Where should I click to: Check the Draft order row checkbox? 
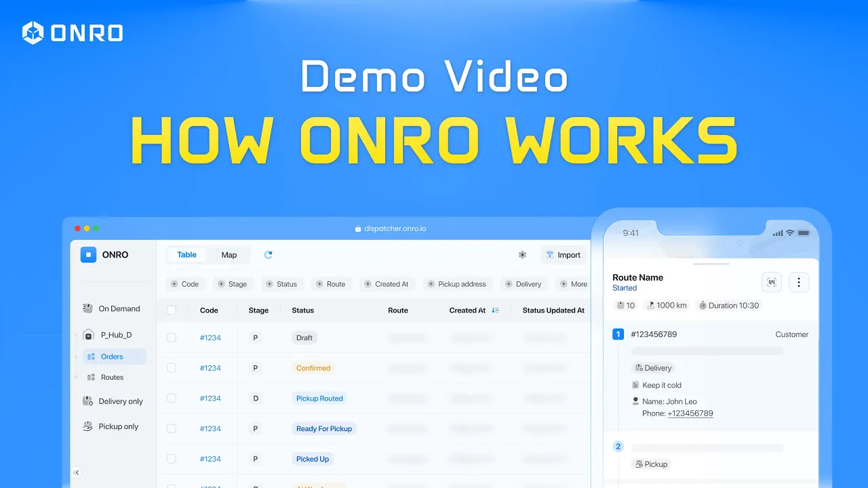172,338
